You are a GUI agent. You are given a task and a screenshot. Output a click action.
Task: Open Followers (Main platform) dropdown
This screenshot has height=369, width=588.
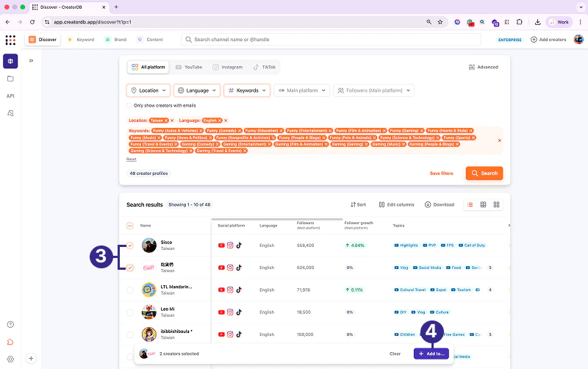click(x=374, y=90)
